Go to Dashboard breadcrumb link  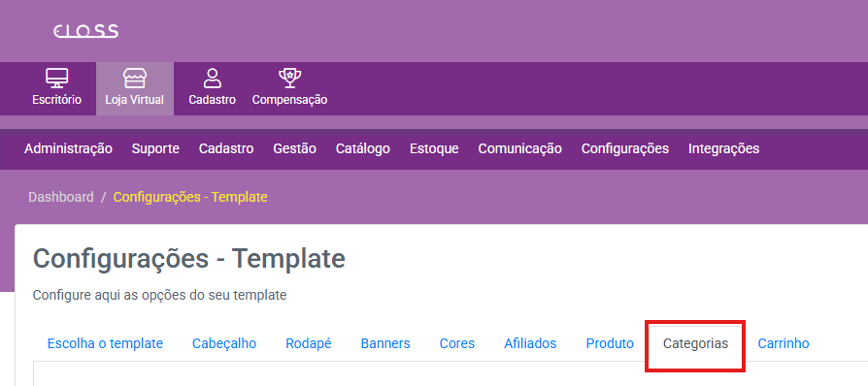[x=61, y=197]
